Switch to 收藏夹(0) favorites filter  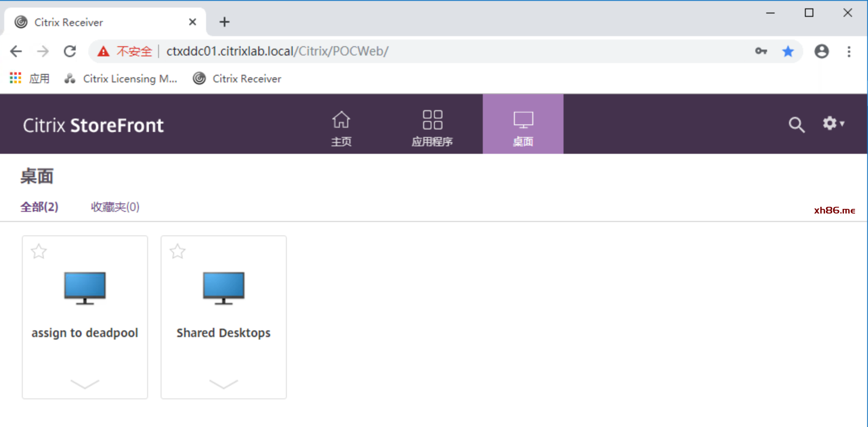(x=115, y=207)
